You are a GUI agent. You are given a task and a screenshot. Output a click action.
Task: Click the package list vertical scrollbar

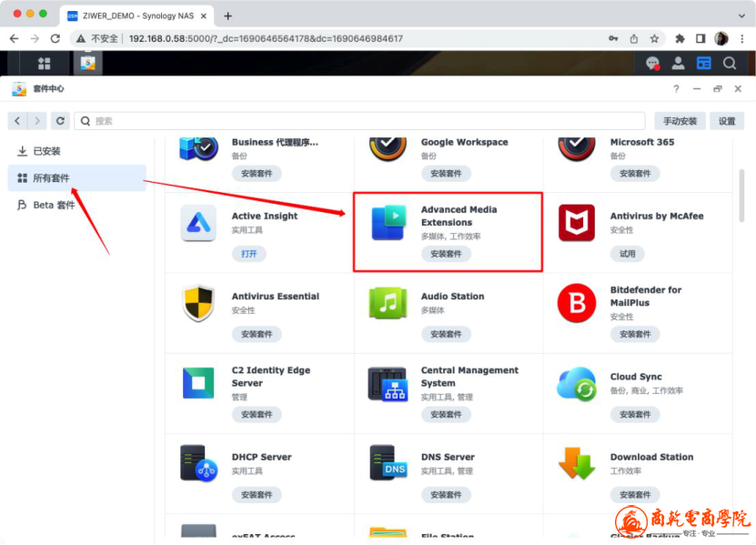point(741,196)
